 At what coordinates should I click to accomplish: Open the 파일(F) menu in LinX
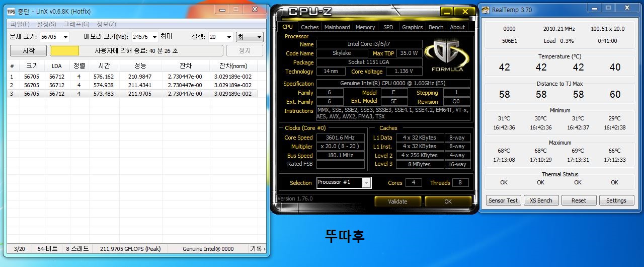tap(20, 24)
